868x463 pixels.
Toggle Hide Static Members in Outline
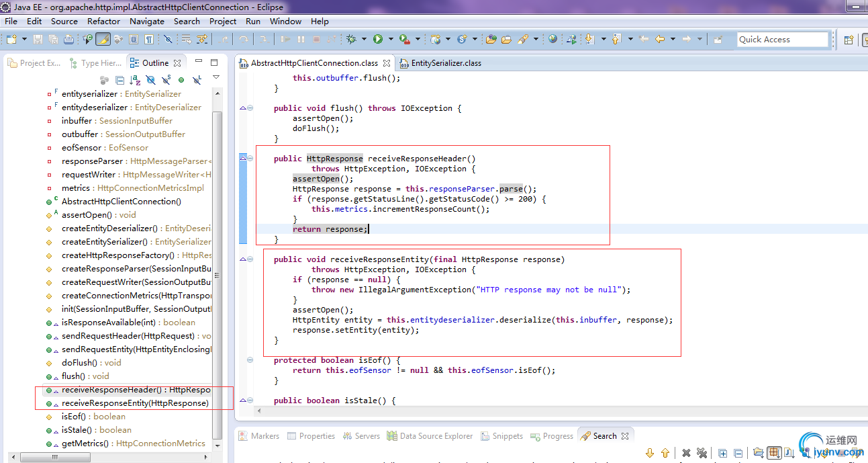coord(166,80)
